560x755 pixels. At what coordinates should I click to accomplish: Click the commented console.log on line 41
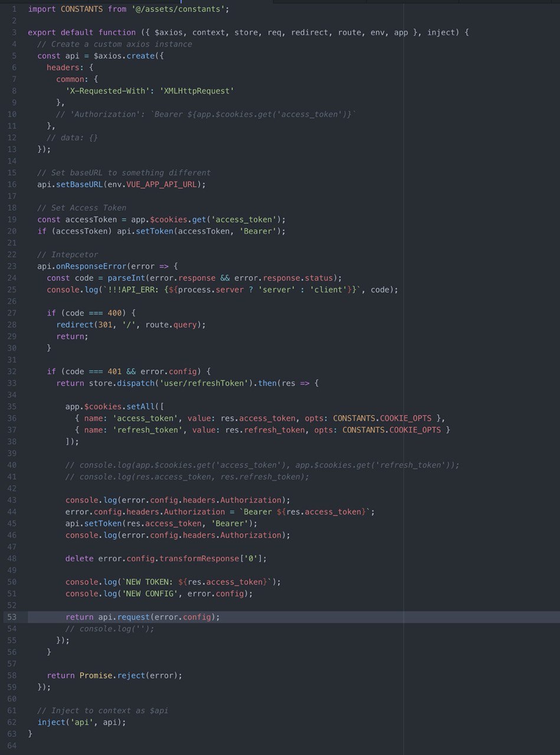click(187, 477)
